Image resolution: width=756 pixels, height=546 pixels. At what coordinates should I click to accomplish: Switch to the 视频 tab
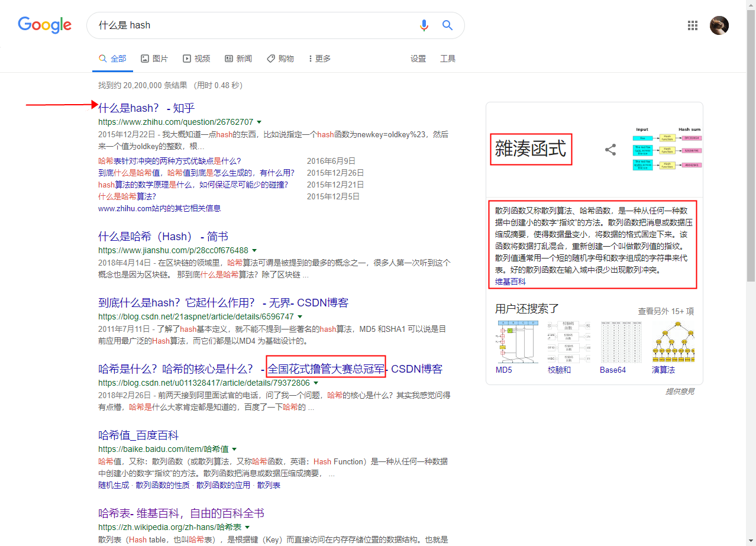pos(196,59)
